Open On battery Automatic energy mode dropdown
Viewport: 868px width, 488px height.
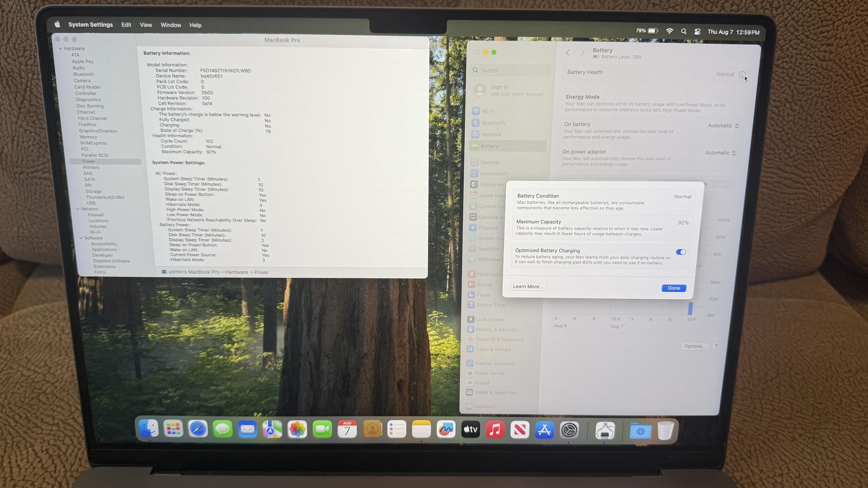[723, 126]
